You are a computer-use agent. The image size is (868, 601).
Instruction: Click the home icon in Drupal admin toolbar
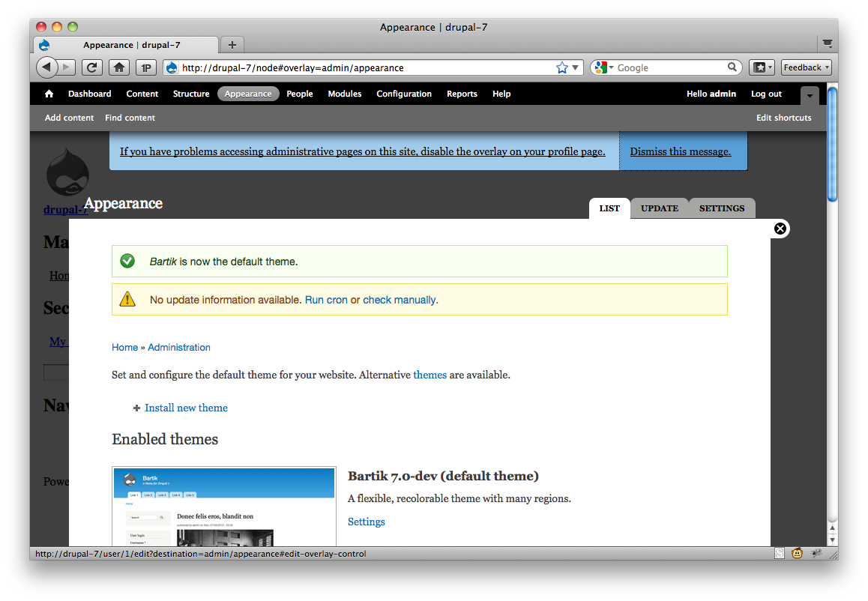(x=48, y=94)
